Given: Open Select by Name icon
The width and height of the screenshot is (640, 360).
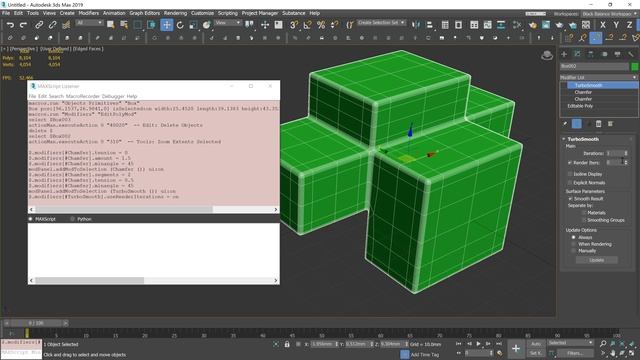Looking at the screenshot, I should pyautogui.click(x=124, y=25).
